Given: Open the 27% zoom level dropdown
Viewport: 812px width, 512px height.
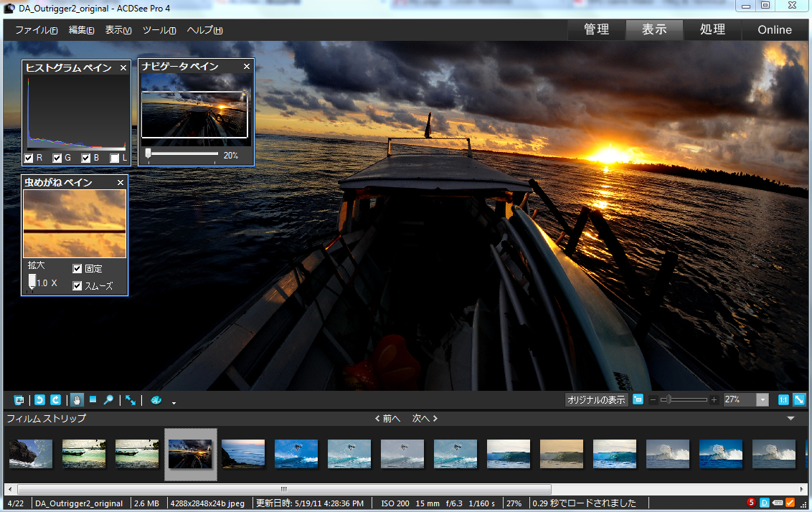Looking at the screenshot, I should (763, 399).
